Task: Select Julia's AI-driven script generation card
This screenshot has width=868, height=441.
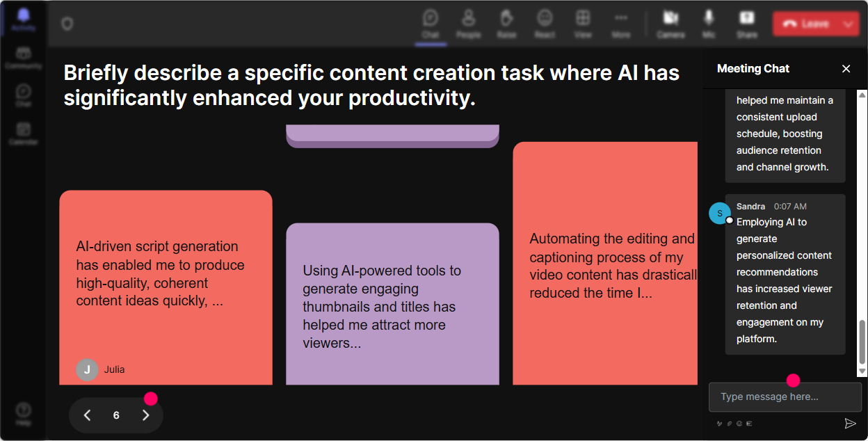Action: [166, 287]
